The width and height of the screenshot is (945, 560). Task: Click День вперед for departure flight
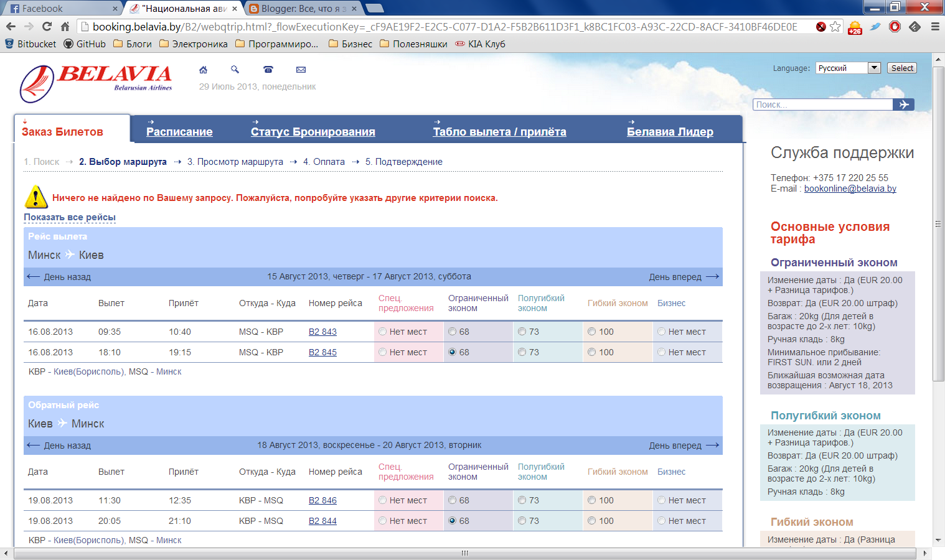(x=684, y=277)
